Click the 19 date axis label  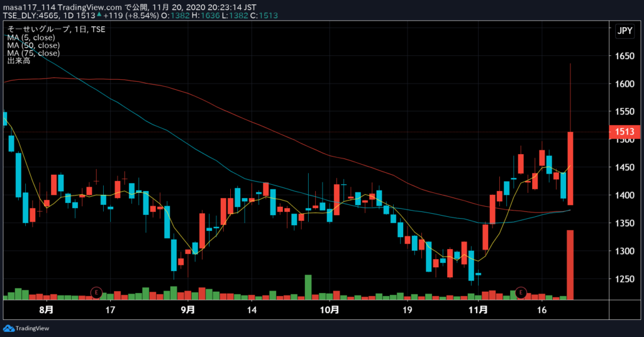coord(407,310)
